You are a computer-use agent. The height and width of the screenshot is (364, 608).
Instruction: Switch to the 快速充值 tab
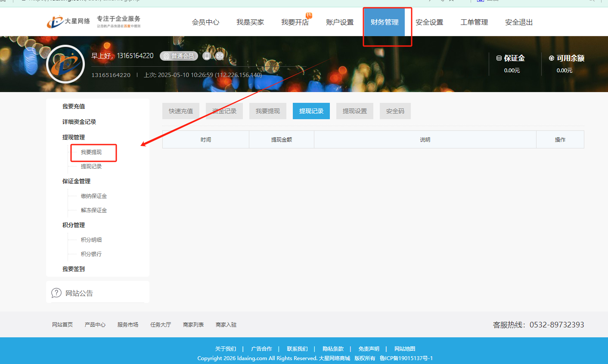tap(181, 111)
